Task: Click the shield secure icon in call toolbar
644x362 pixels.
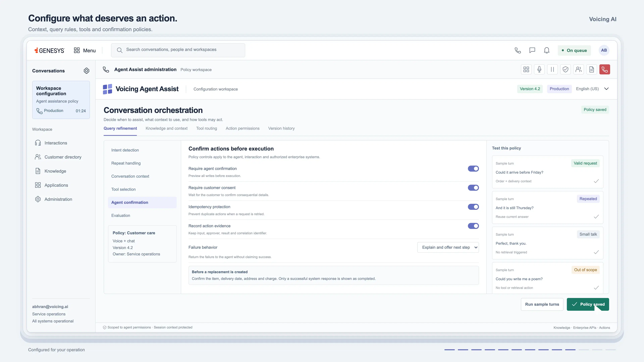Action: [x=566, y=69]
